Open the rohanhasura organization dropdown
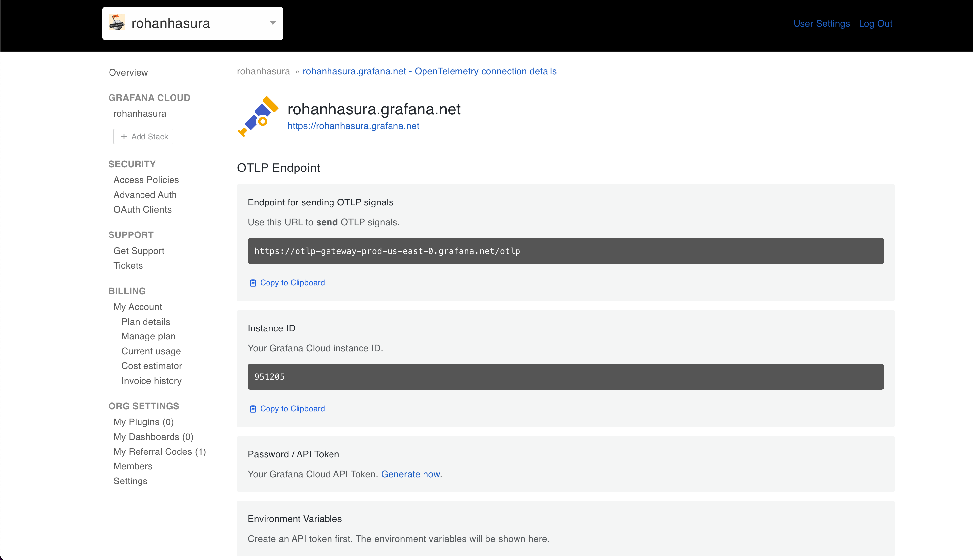 (x=273, y=23)
